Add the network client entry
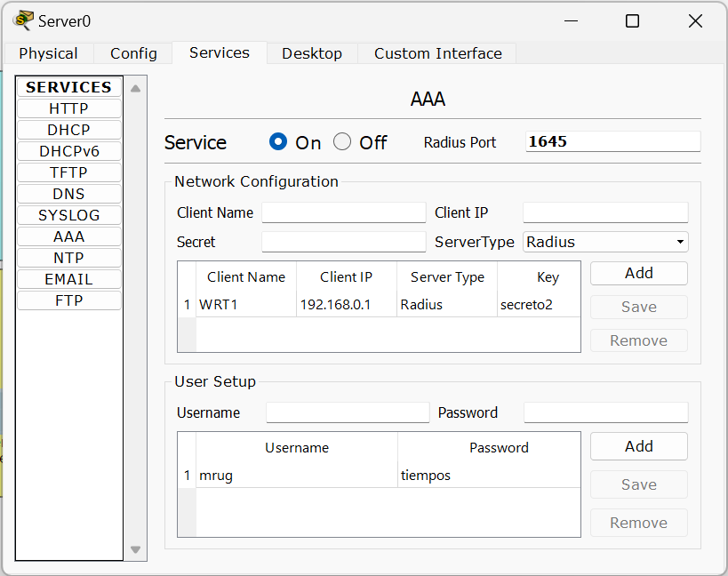Viewport: 728px width, 576px height. coord(638,274)
